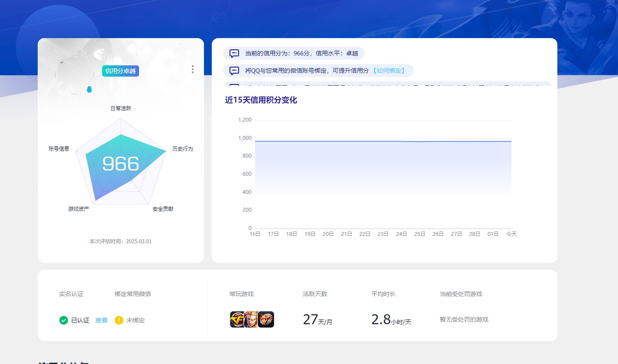The width and height of the screenshot is (618, 364).
Task: Click the 查看 link next to 已认证
Action: pos(101,320)
